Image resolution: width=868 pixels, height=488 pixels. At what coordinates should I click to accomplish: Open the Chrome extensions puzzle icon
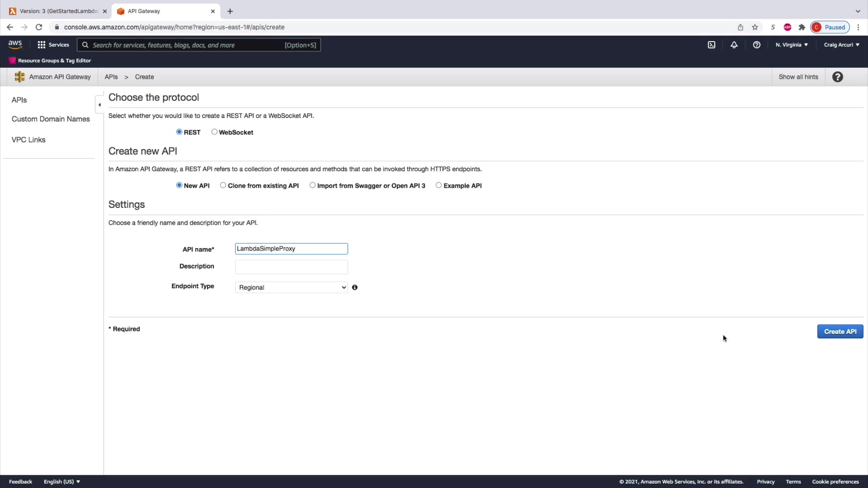pos(802,27)
